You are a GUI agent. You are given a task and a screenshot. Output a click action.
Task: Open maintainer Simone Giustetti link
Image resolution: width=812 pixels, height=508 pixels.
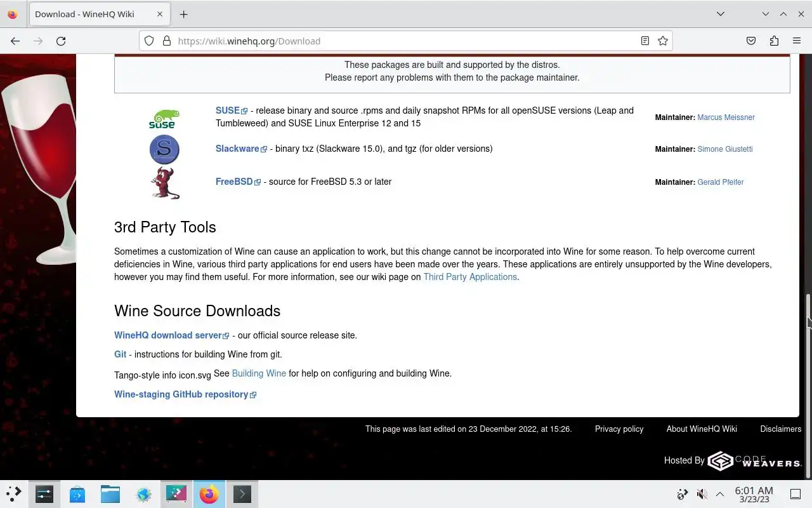[x=725, y=149]
